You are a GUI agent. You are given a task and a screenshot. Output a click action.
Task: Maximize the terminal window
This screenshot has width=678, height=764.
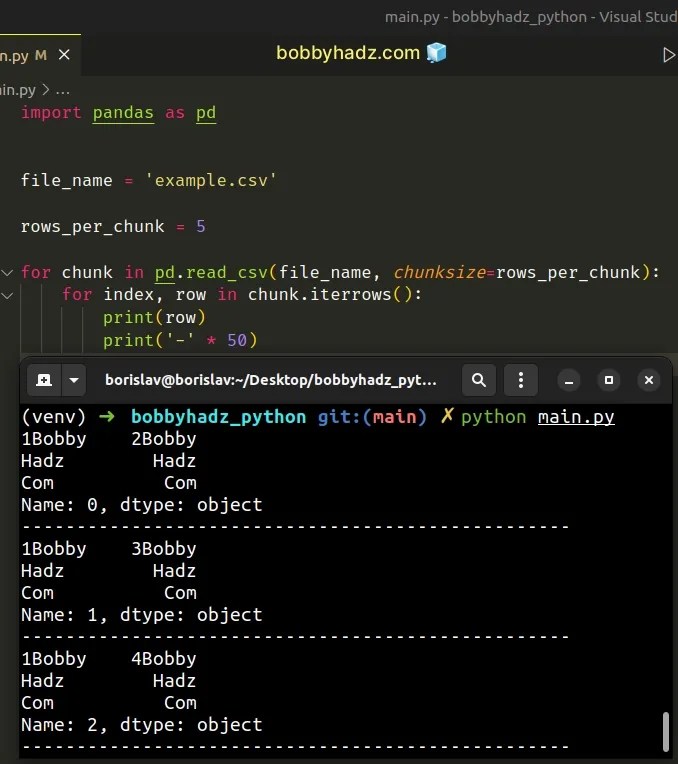609,380
